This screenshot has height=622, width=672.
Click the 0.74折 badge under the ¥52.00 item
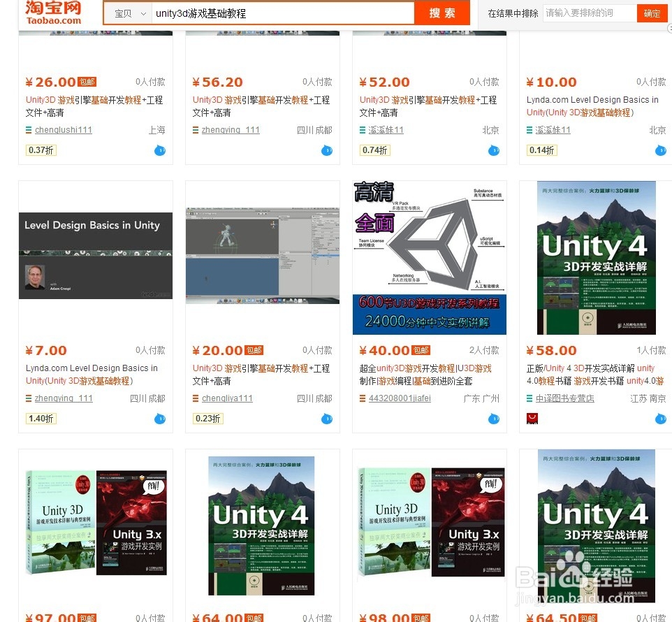[375, 150]
